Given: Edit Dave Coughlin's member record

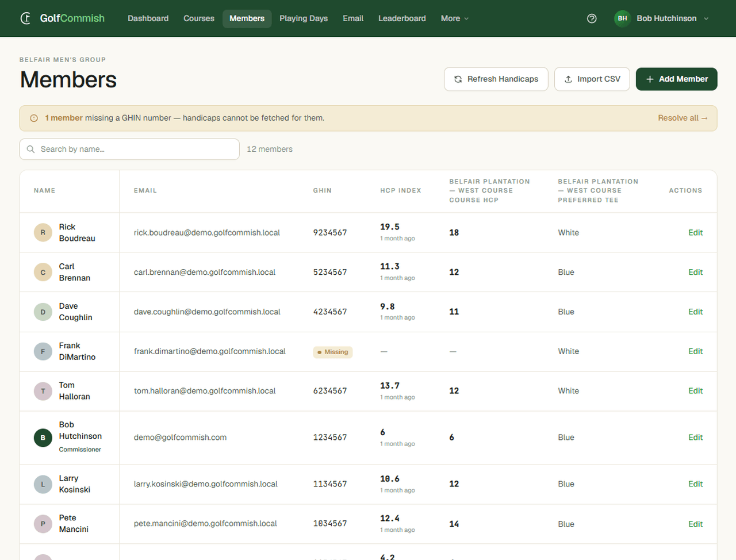Looking at the screenshot, I should pyautogui.click(x=696, y=312).
